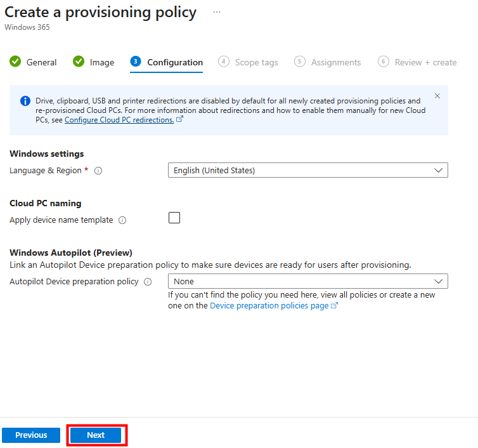Click the ellipsis more options icon

217,13
